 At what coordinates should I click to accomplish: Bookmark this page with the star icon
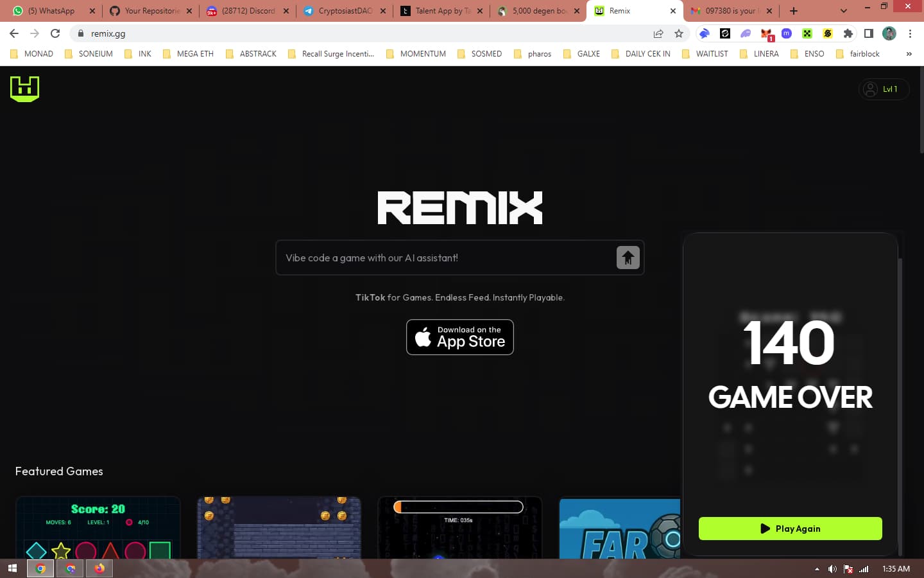(x=679, y=33)
